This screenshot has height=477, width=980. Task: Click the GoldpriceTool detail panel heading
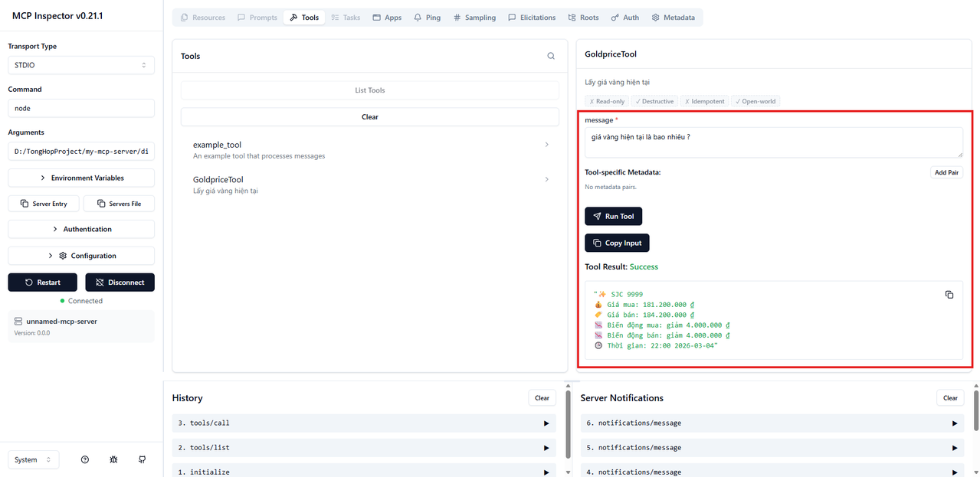(611, 54)
